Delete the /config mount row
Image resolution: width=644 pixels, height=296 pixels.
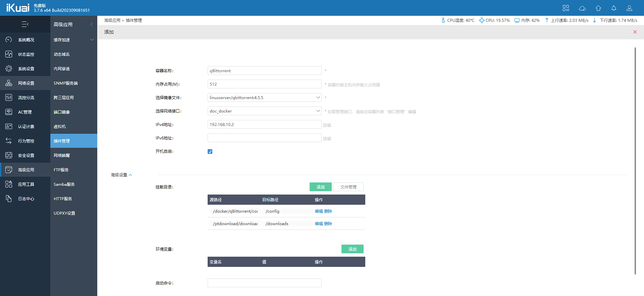tap(328, 211)
